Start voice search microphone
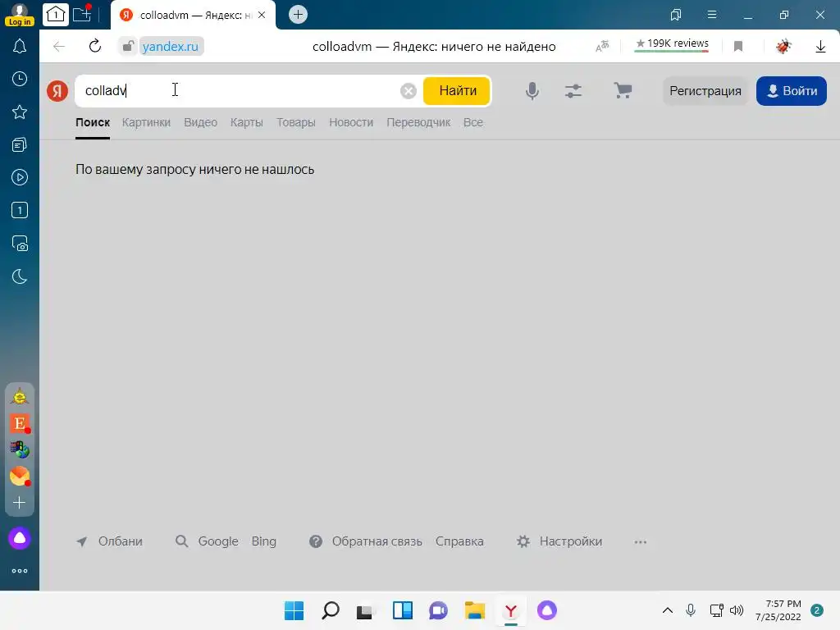The image size is (840, 630). click(x=532, y=90)
